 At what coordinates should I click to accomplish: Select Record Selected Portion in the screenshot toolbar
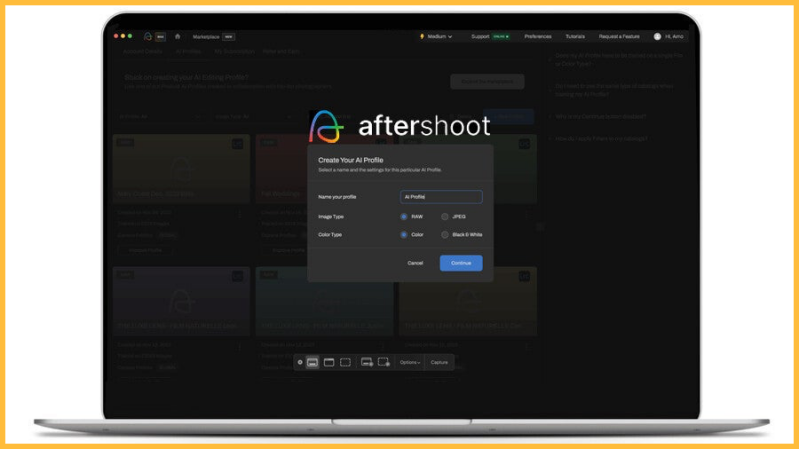pyautogui.click(x=384, y=362)
